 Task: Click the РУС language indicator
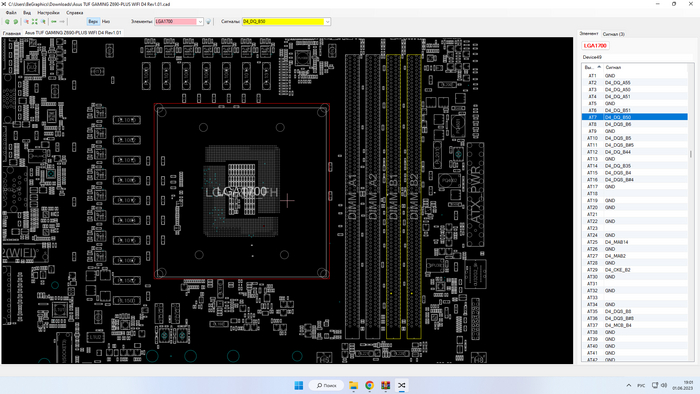point(641,385)
